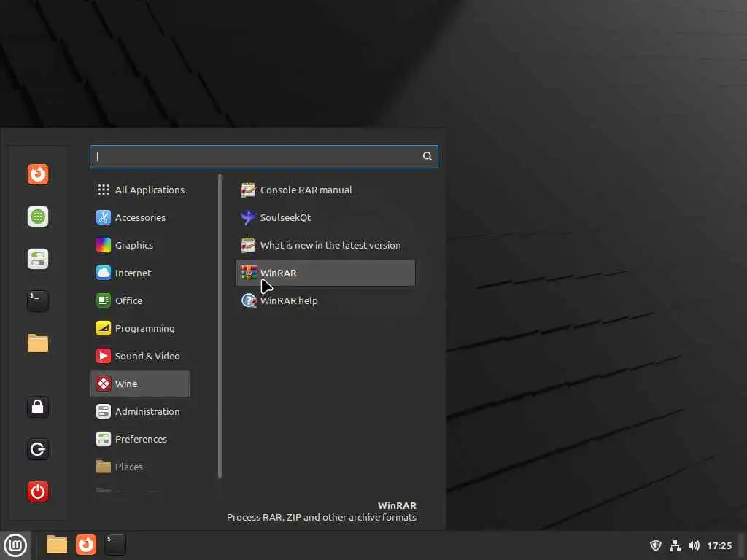Click the Linux Mint menu button
This screenshot has height=560, width=747.
pyautogui.click(x=15, y=545)
